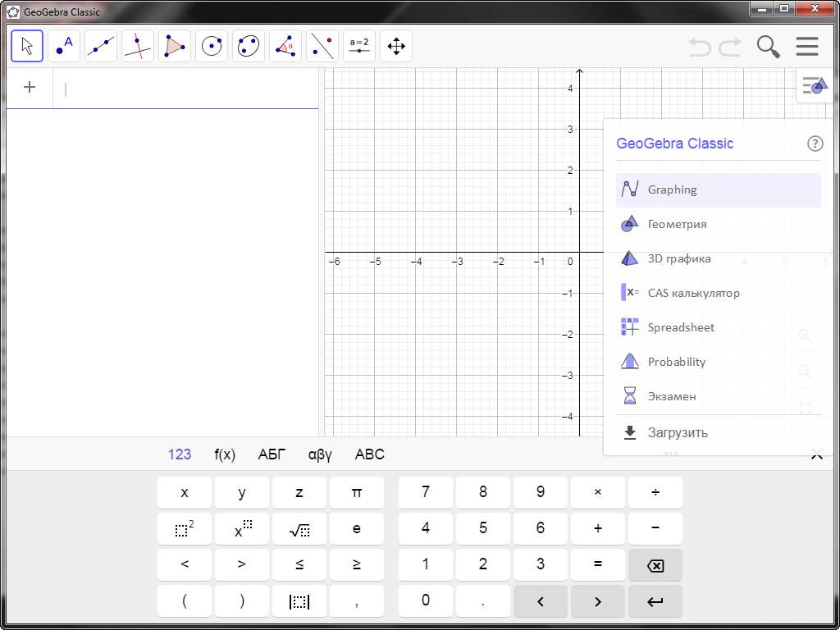Start Экзамен mode
The image size is (840, 630).
(718, 396)
